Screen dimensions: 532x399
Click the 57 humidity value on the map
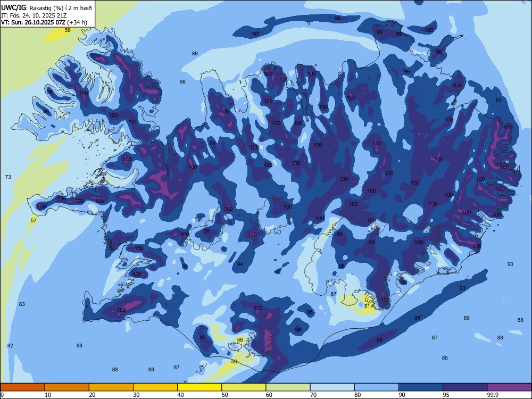point(34,221)
